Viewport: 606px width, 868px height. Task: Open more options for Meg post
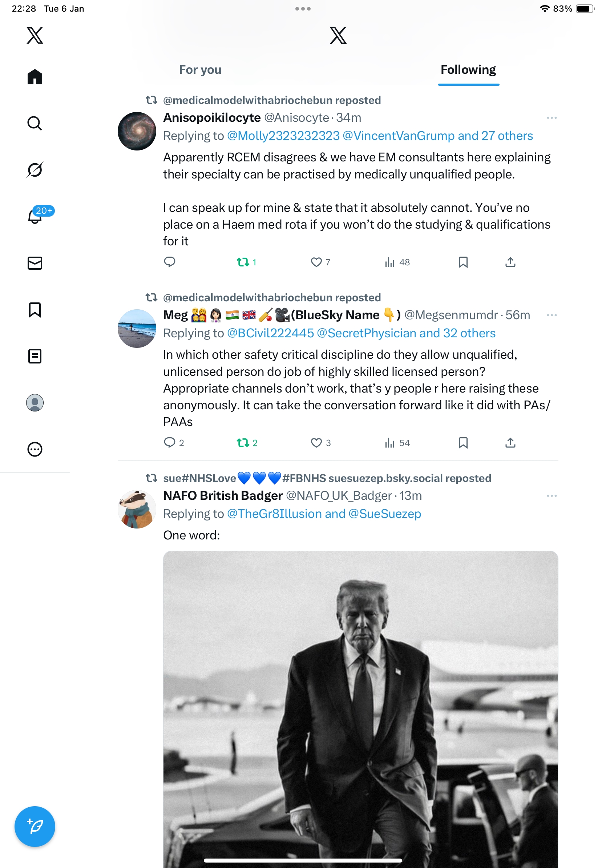(552, 315)
